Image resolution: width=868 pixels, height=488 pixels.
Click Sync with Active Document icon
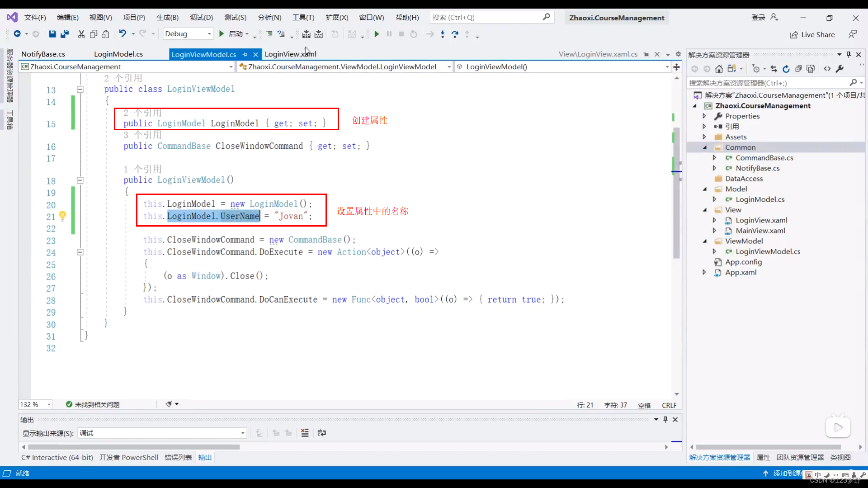point(774,69)
